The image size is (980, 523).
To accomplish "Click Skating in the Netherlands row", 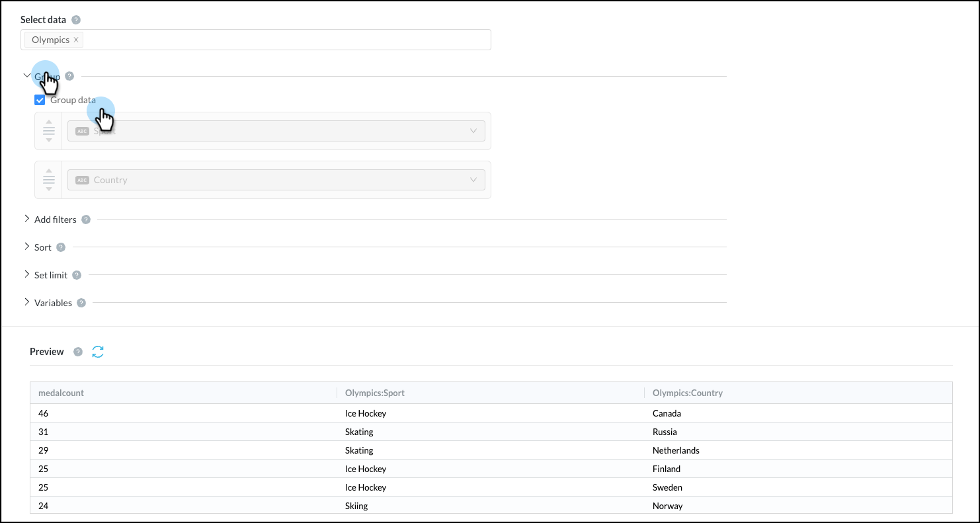I will pyautogui.click(x=359, y=450).
